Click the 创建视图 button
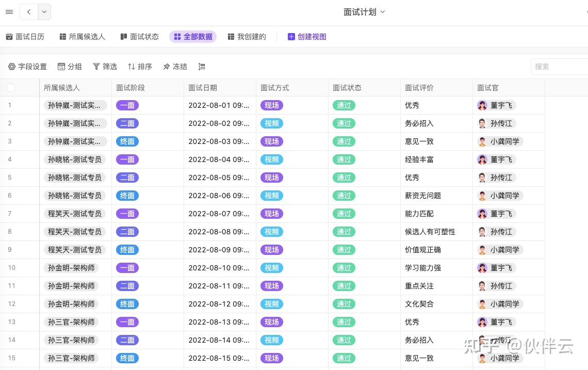Viewport: 588px width, 370px height. pyautogui.click(x=307, y=37)
